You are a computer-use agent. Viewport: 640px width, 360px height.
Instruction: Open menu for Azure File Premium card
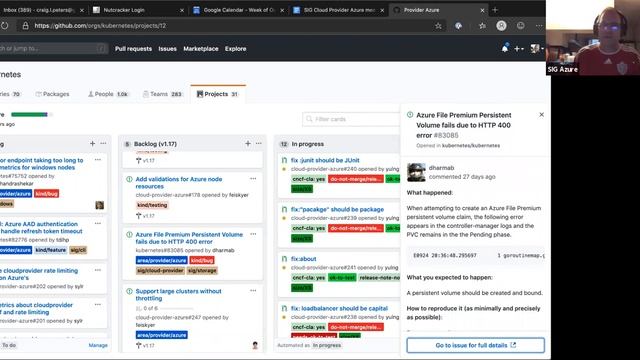(253, 234)
